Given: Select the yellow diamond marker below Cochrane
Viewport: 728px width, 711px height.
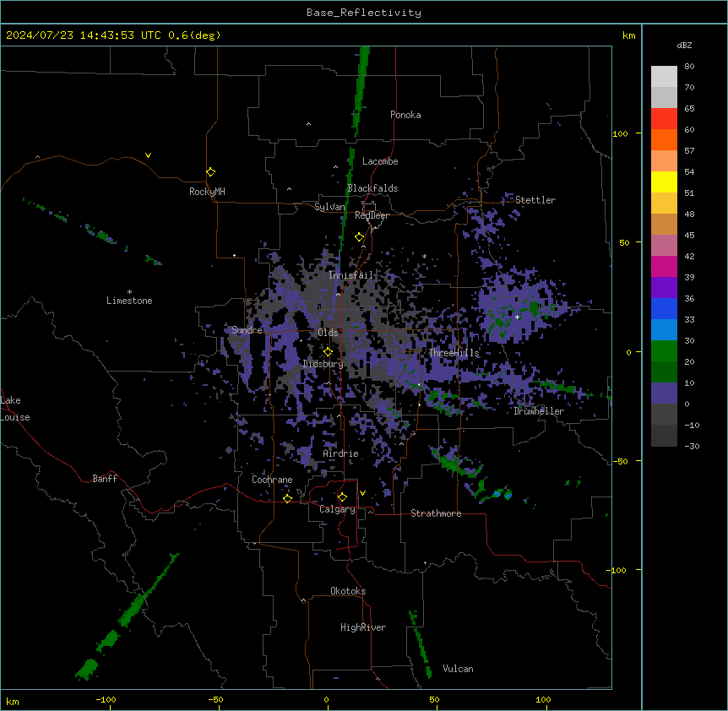Looking at the screenshot, I should (287, 498).
